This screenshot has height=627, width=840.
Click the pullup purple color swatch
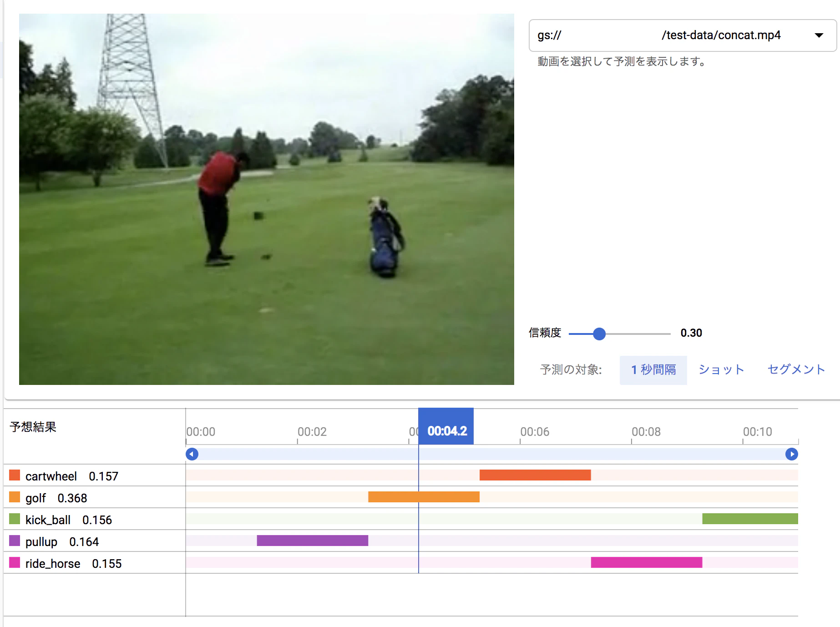click(x=15, y=541)
